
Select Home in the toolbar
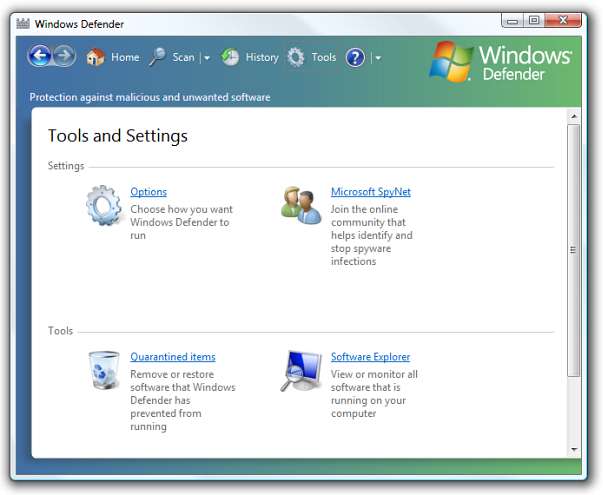(125, 57)
